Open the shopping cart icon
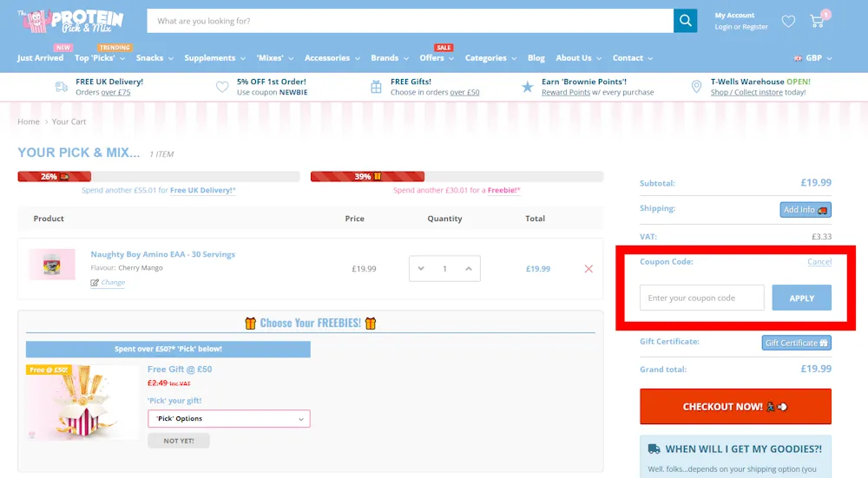 [817, 21]
